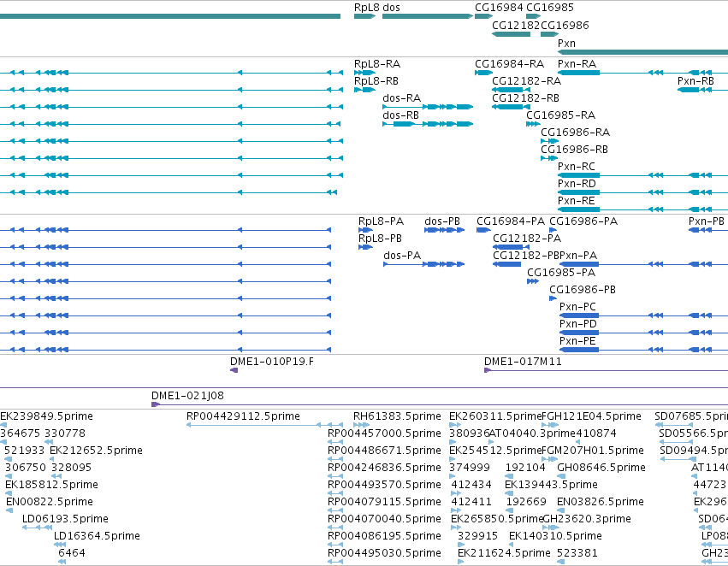Click EST AT04040.3prime

(x=532, y=433)
